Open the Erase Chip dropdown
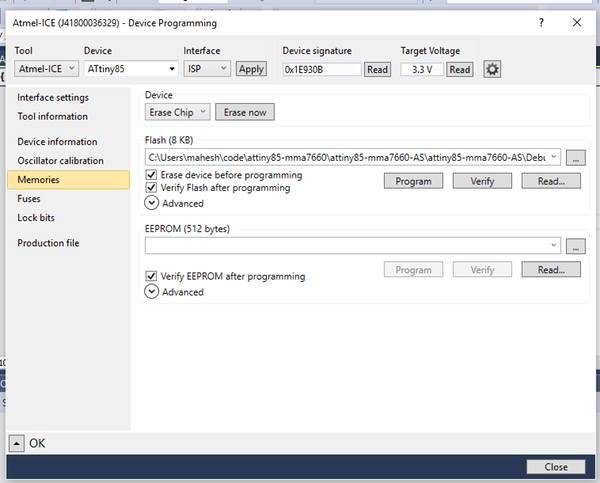Viewport: 600px width, 483px height. [x=177, y=112]
